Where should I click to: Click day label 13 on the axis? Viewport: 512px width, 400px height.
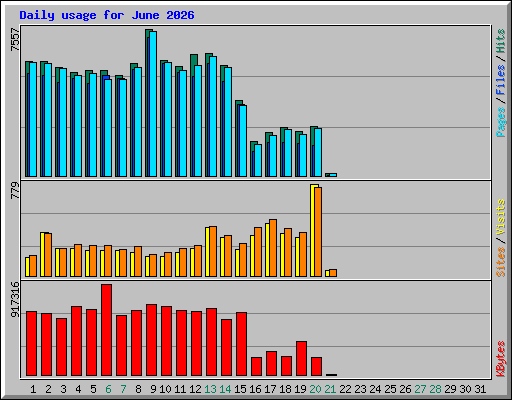[210, 389]
